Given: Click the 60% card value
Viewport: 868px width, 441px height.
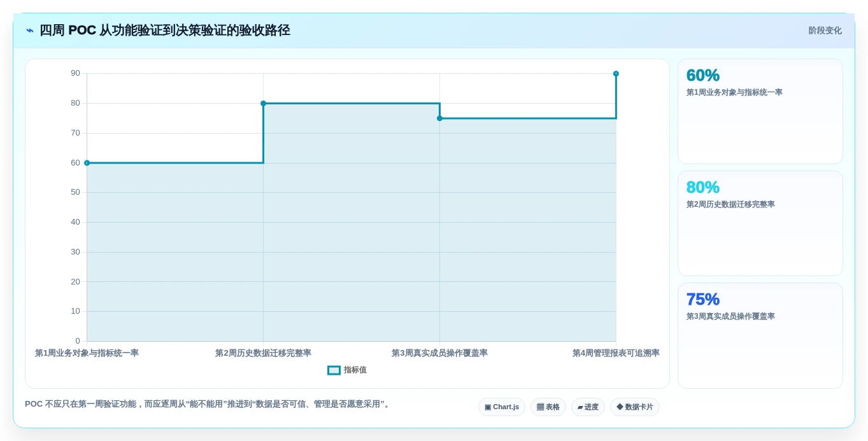Looking at the screenshot, I should click(703, 75).
